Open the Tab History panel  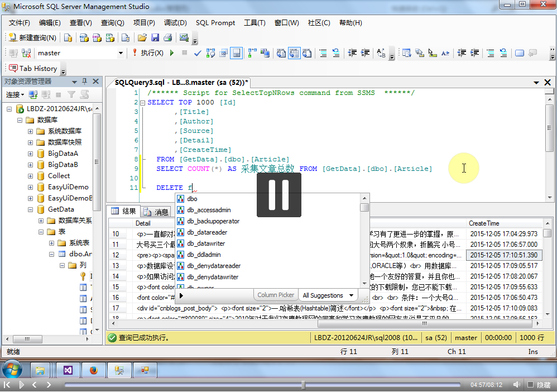(33, 68)
